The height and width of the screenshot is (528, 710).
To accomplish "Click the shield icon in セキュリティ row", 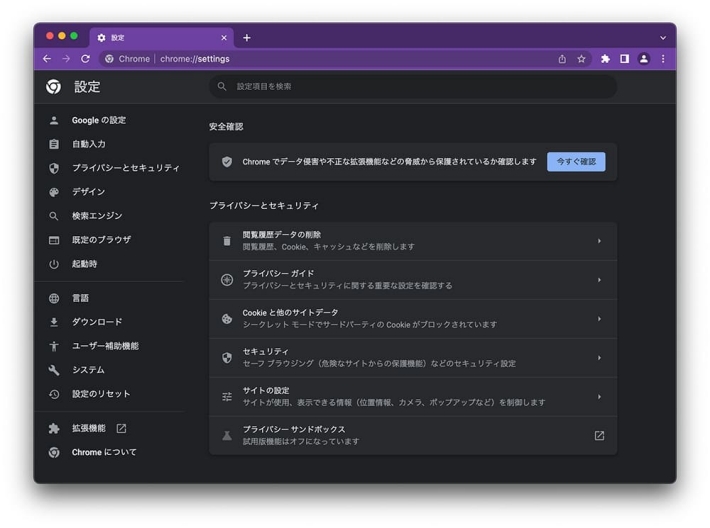I will point(227,358).
